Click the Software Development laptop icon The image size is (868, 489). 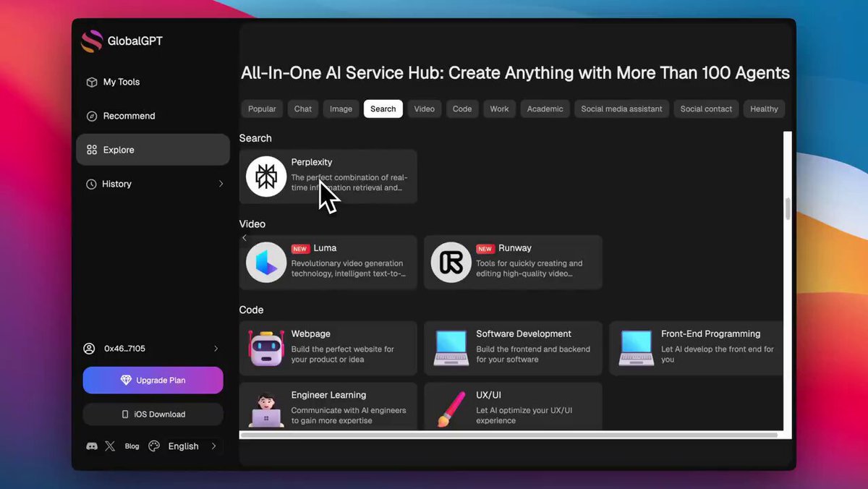(x=451, y=348)
